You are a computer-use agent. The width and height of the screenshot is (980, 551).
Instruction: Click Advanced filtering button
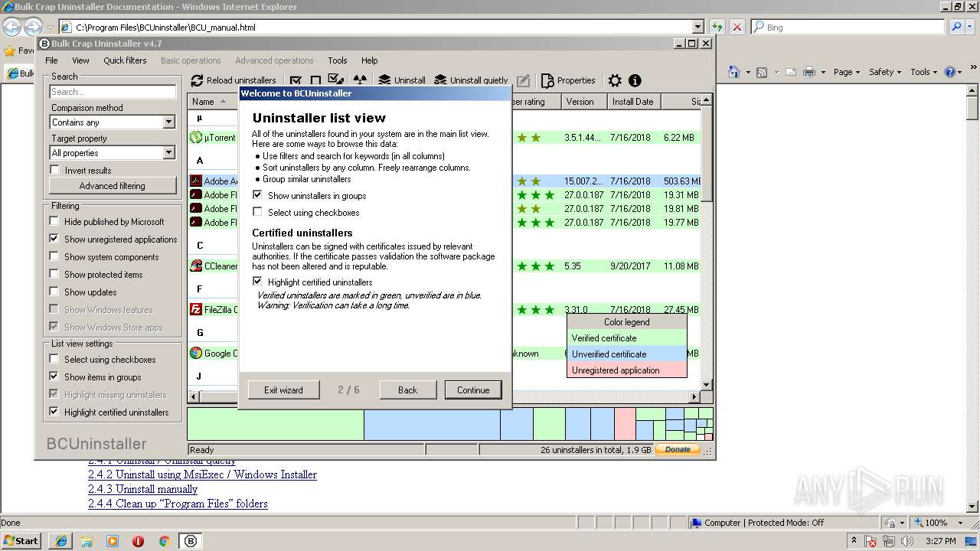pos(112,186)
